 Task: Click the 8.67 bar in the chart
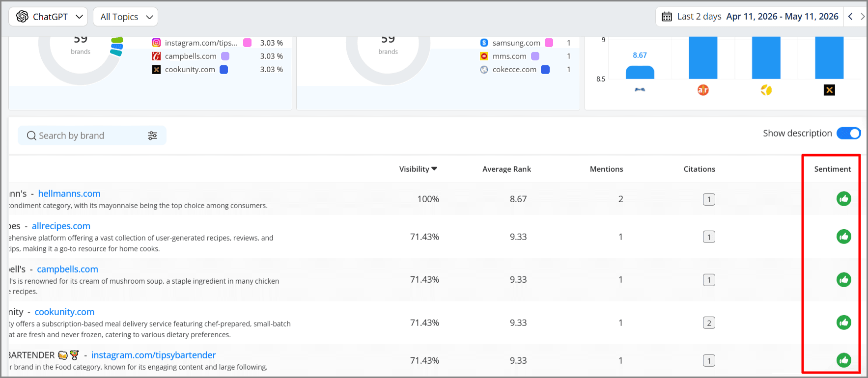640,72
